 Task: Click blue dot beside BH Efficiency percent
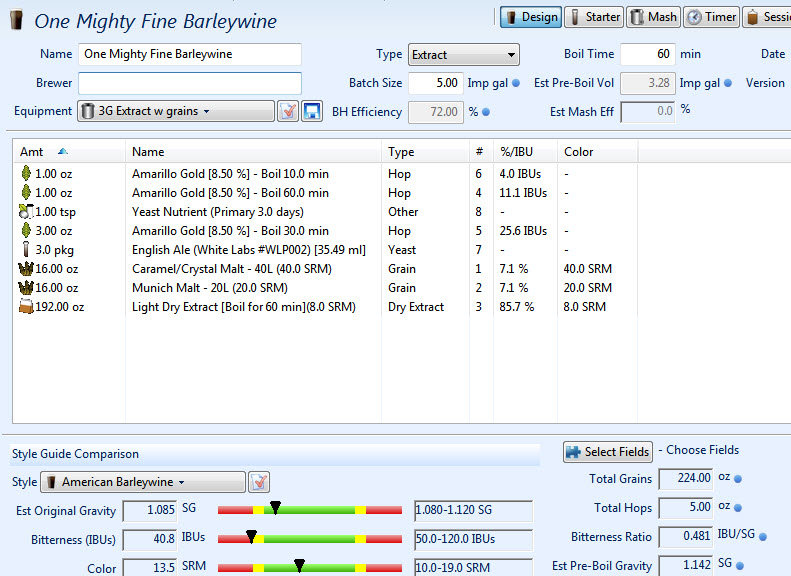[486, 112]
